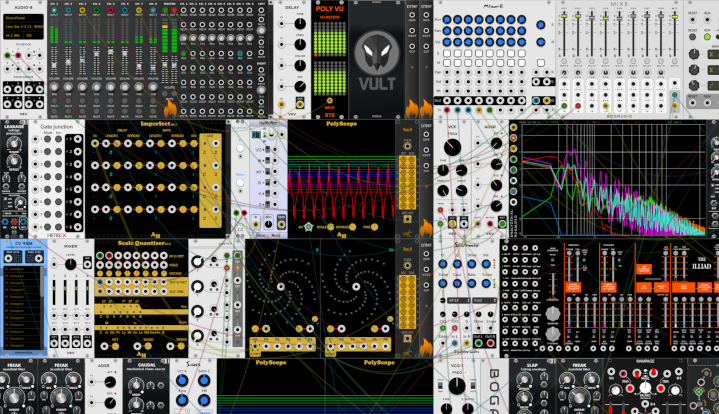Toggle channel 1 mute square on Mixer-8
719x414 pixels.
point(447,63)
